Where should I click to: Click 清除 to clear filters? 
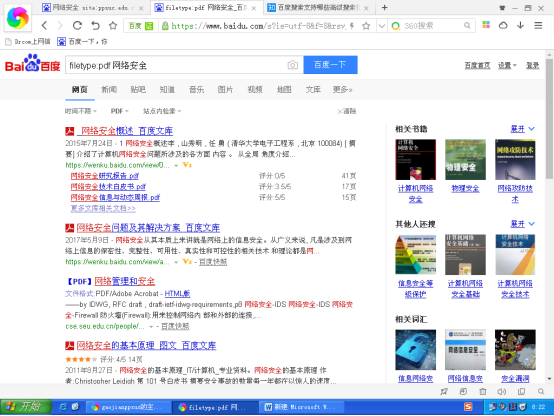[x=347, y=111]
